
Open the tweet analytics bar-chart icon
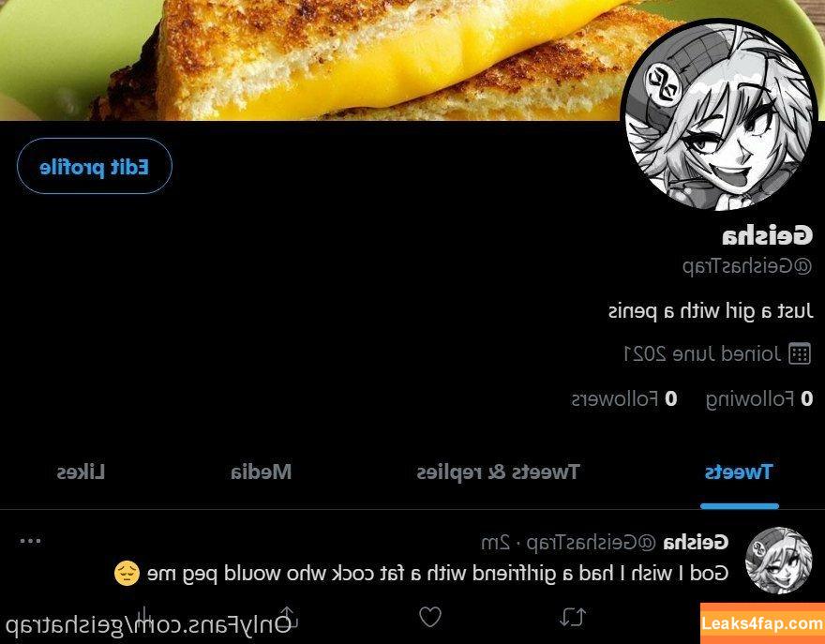coord(143,616)
